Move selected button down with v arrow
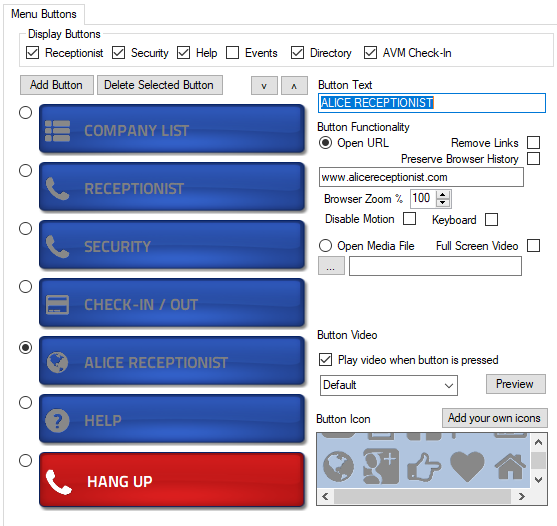Image resolution: width=557 pixels, height=526 pixels. point(264,86)
